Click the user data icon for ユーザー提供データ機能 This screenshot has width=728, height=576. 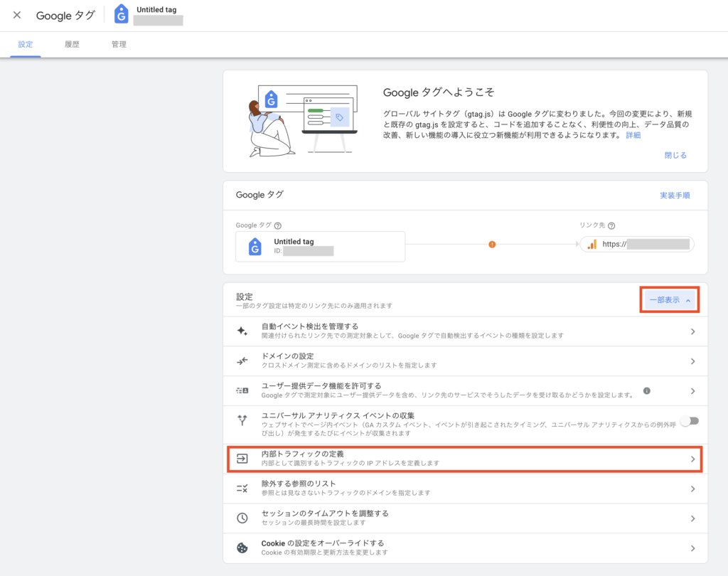[x=242, y=390]
